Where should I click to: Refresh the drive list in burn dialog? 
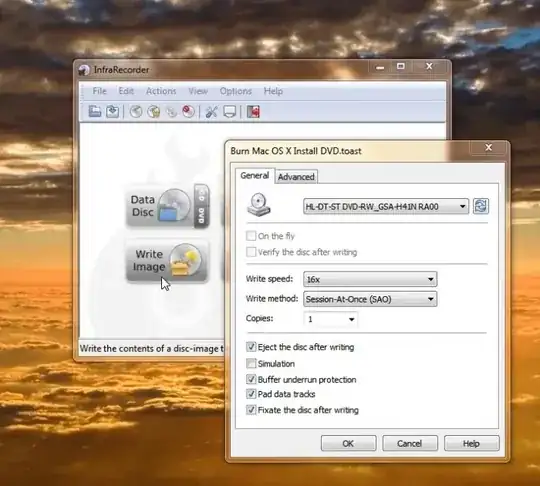click(480, 206)
